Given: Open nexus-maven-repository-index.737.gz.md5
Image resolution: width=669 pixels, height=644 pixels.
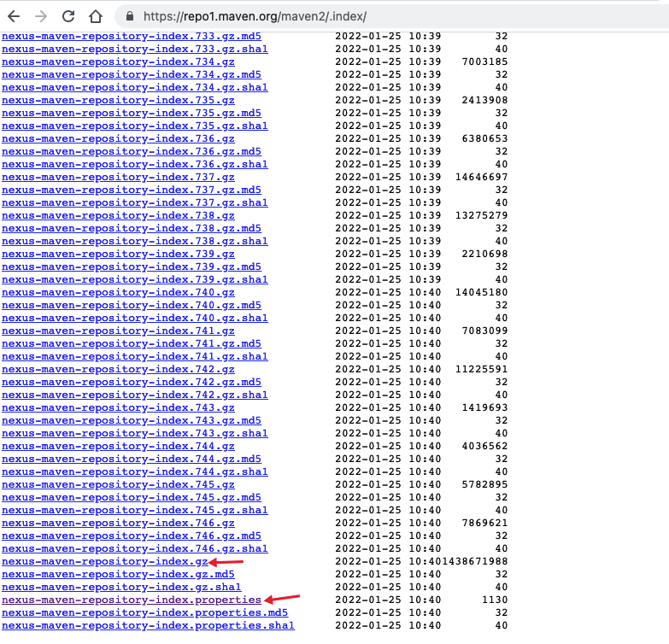Looking at the screenshot, I should [x=132, y=190].
